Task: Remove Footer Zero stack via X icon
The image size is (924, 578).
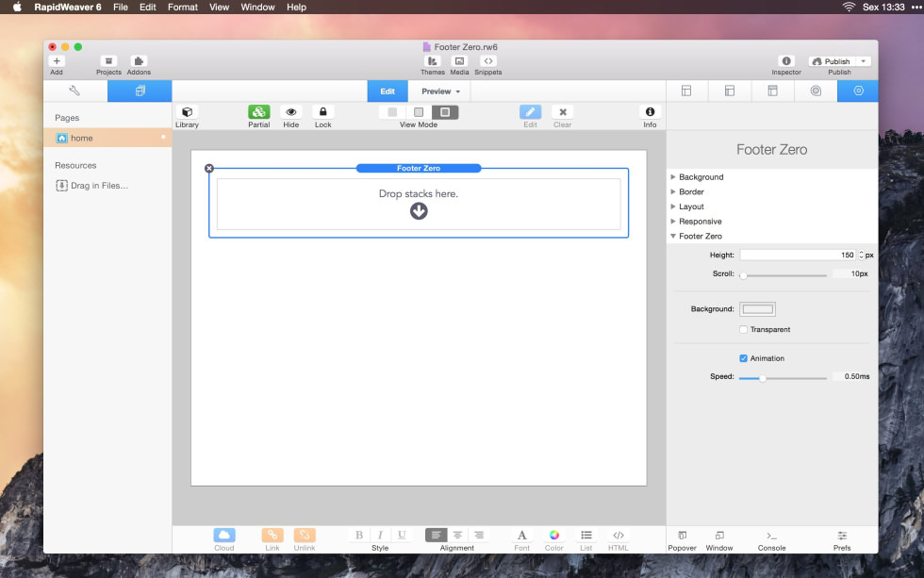Action: (209, 169)
